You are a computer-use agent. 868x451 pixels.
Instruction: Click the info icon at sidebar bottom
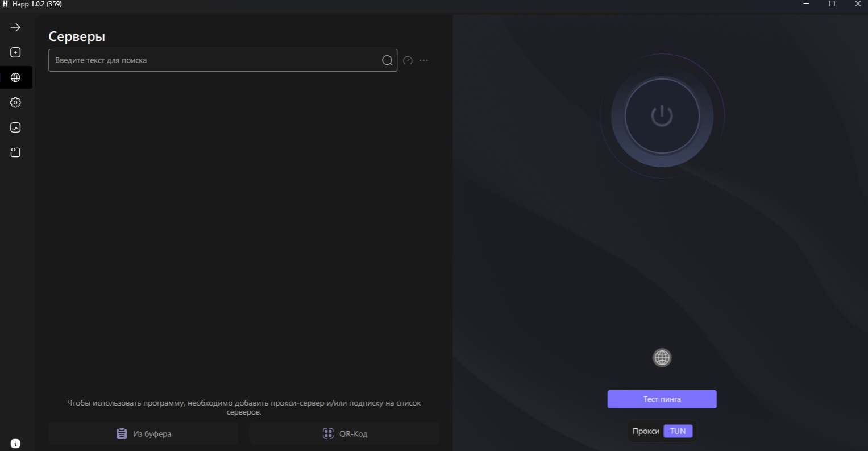[x=15, y=443]
